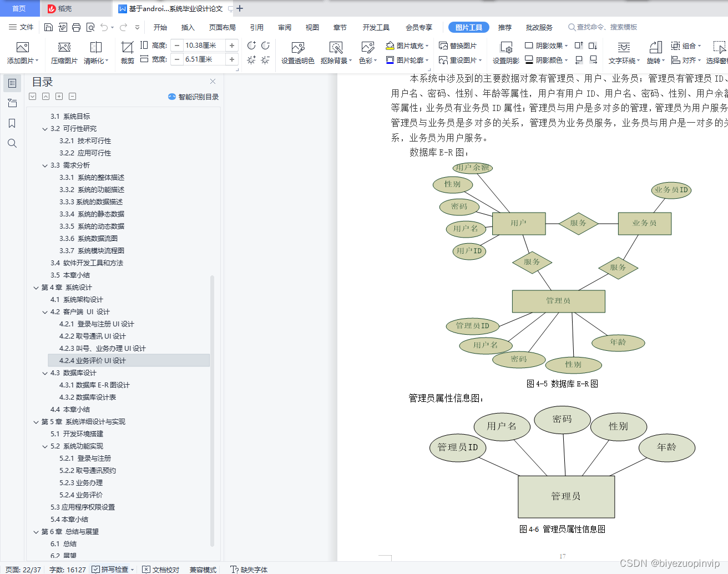Open the bookmark sidebar icon
728x574 pixels.
pos(12,123)
